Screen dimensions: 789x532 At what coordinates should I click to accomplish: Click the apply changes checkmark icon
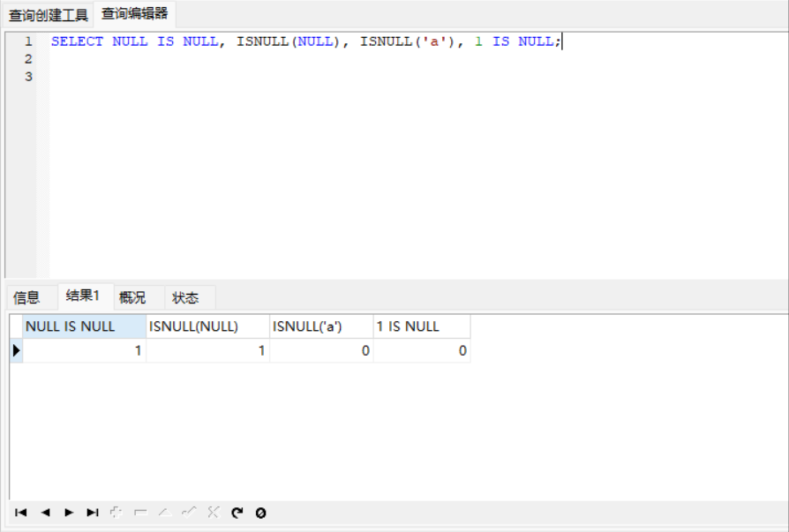point(188,513)
